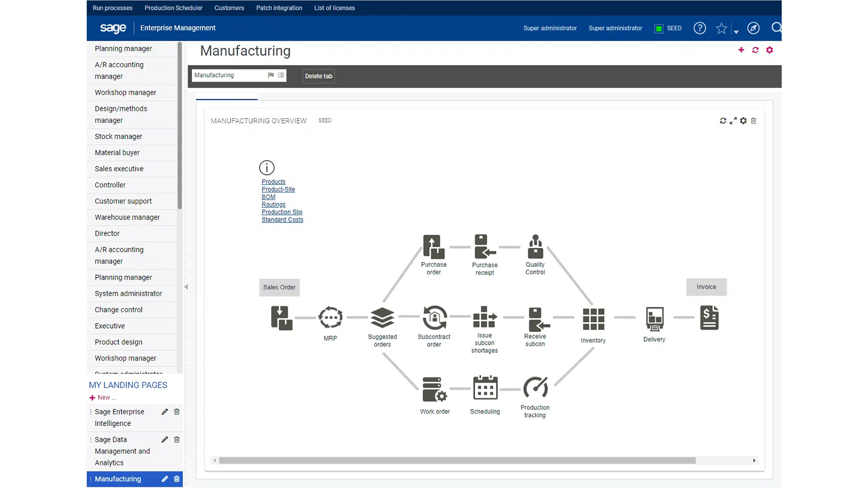
Task: Delete the Manufacturing landing page
Action: (177, 479)
